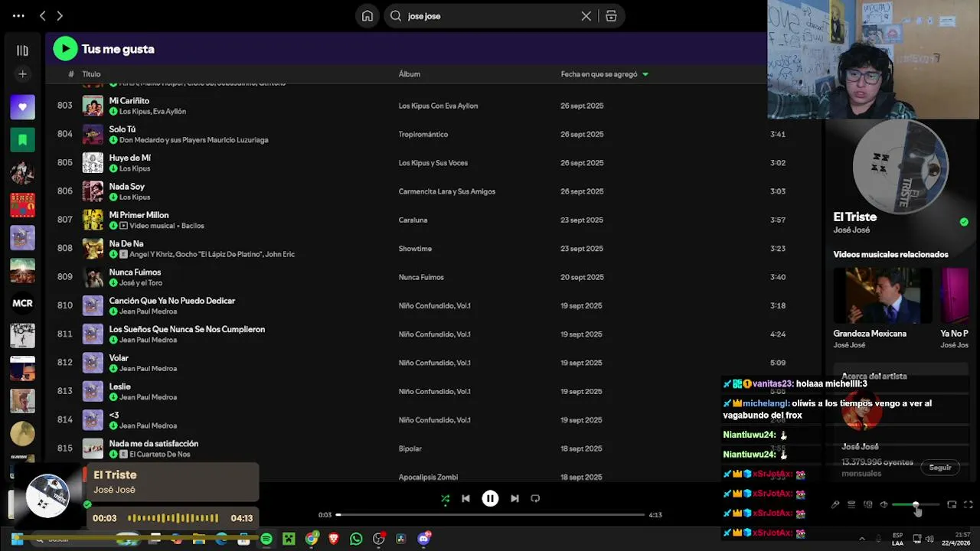980x551 pixels.
Task: Open artist 'José y el Toro'
Action: pos(141,283)
